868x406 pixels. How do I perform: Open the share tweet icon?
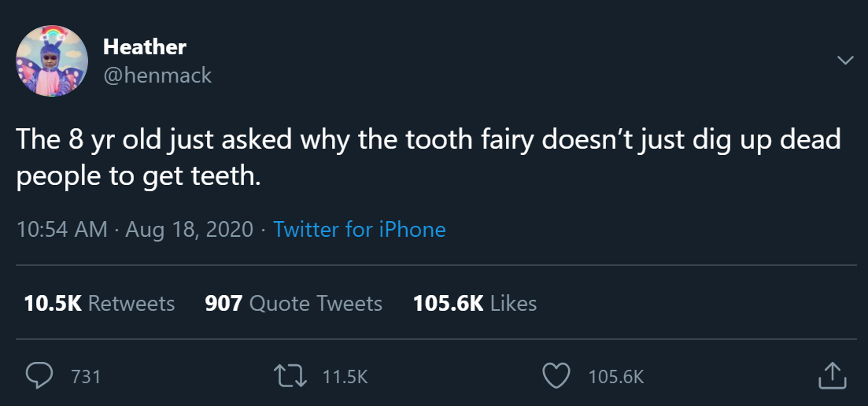[x=831, y=376]
